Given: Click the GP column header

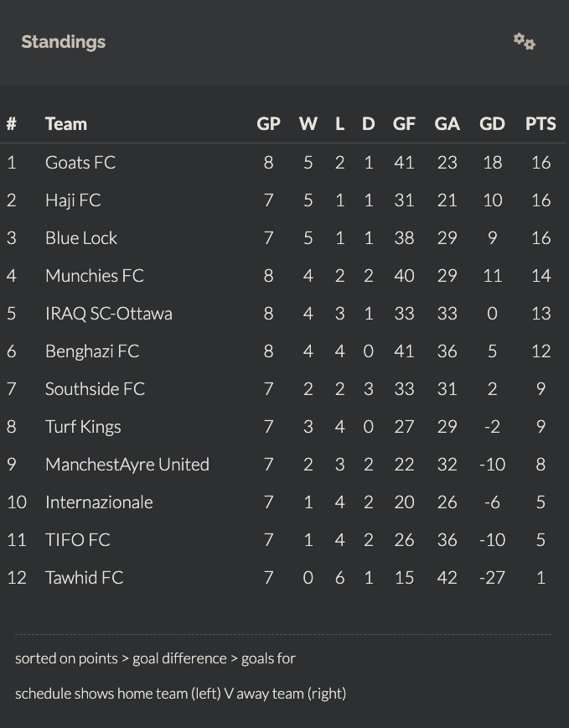Looking at the screenshot, I should click(x=268, y=124).
